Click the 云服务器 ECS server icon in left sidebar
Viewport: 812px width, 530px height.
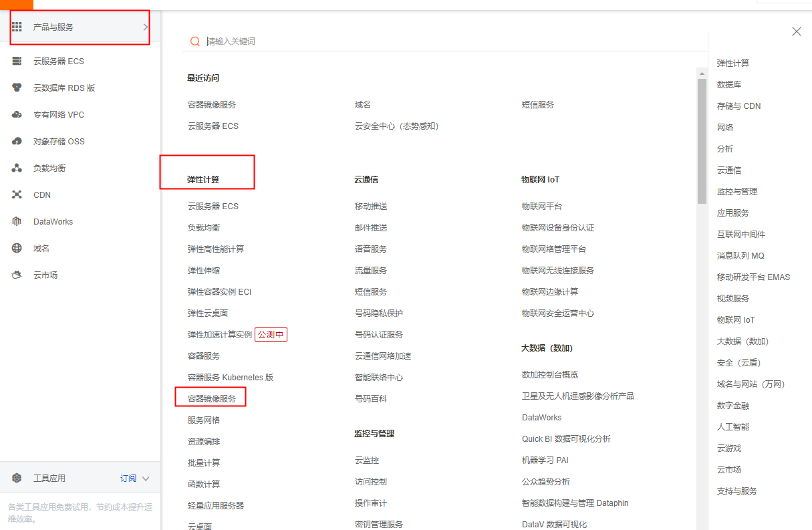coord(17,61)
